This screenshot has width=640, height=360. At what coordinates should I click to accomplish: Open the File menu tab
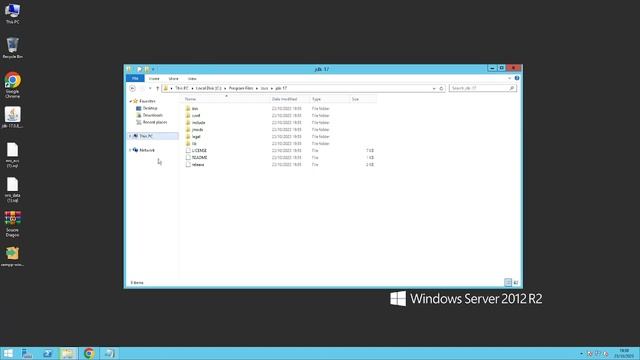[135, 78]
